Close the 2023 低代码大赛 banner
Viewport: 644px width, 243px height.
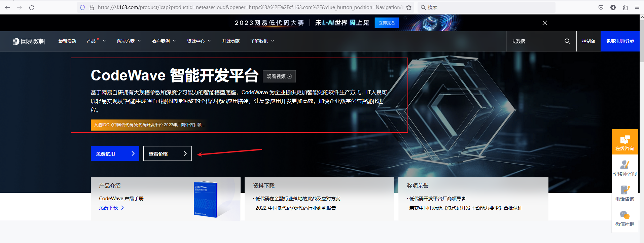pos(545,23)
